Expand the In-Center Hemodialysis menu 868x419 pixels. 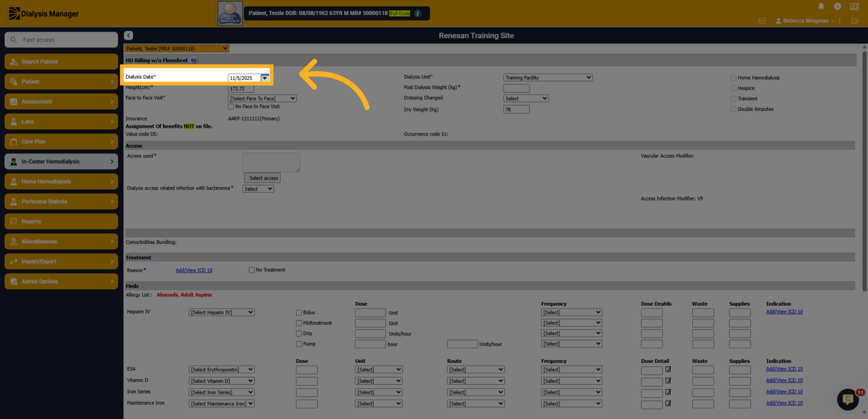pyautogui.click(x=61, y=162)
